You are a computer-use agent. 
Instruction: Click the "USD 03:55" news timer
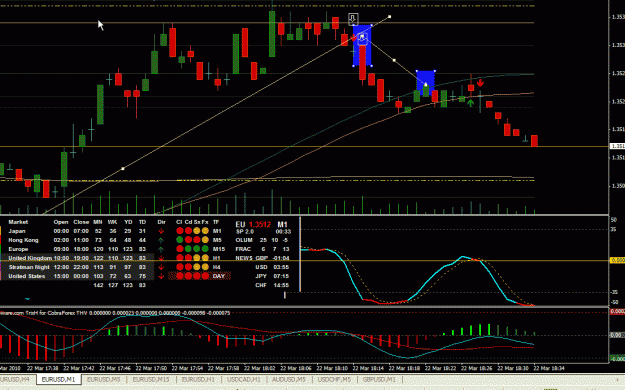pyautogui.click(x=272, y=267)
